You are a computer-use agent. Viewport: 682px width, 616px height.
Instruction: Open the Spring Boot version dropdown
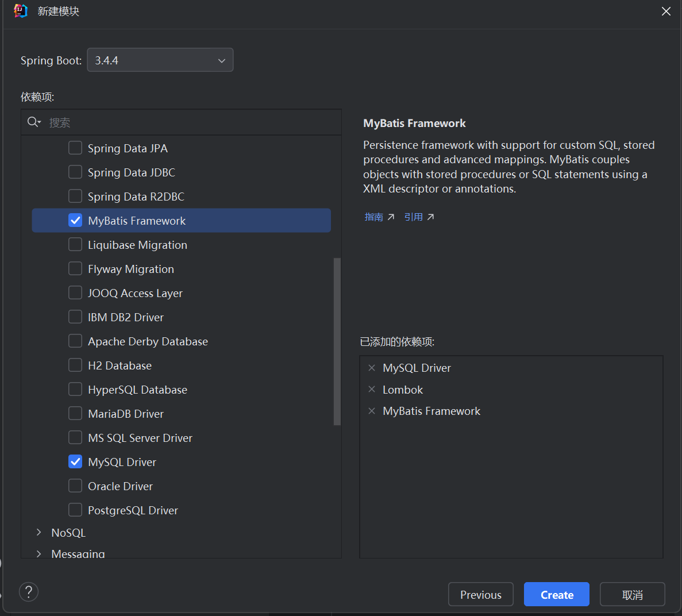pyautogui.click(x=160, y=60)
